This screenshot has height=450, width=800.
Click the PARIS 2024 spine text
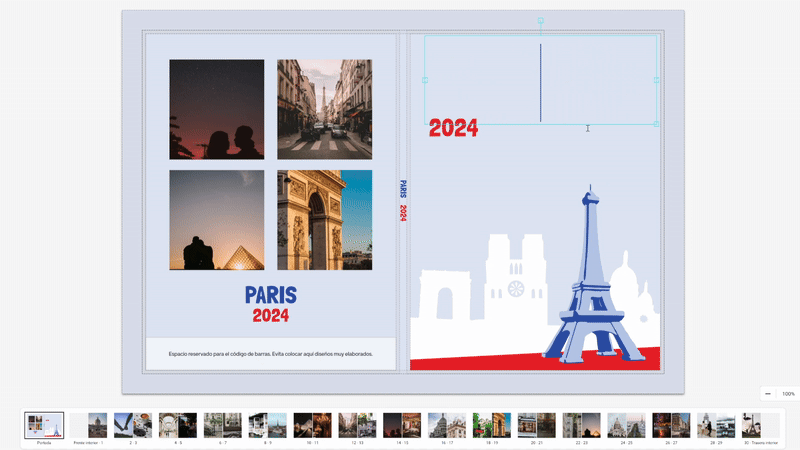click(403, 201)
